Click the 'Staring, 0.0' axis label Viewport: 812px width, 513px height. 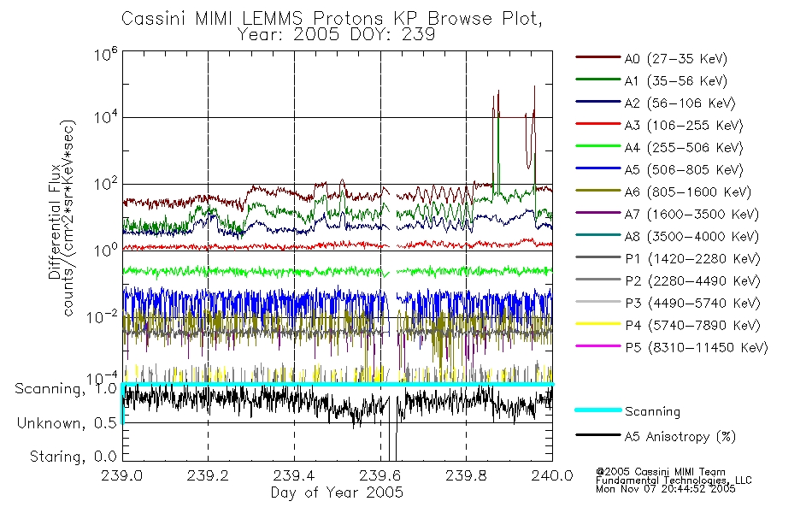74,457
